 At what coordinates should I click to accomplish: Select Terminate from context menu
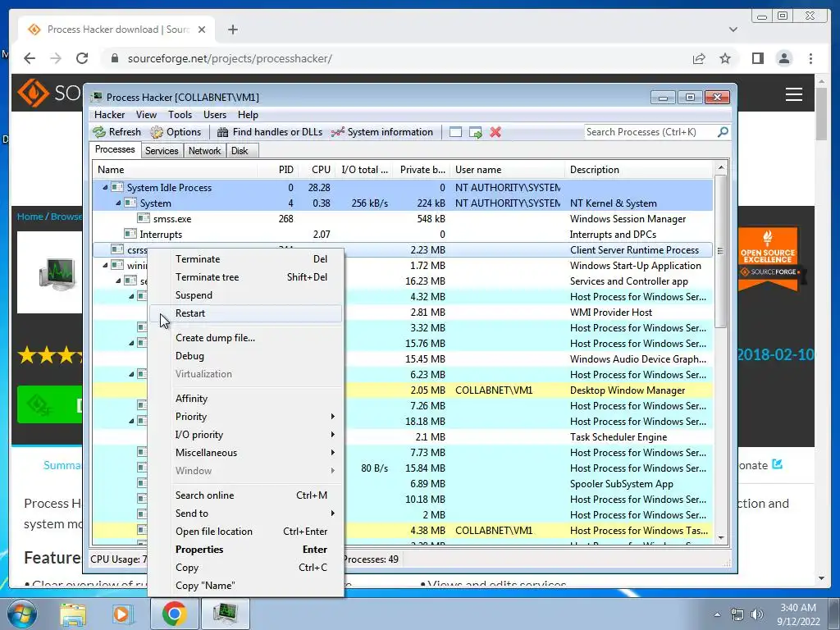click(245, 258)
